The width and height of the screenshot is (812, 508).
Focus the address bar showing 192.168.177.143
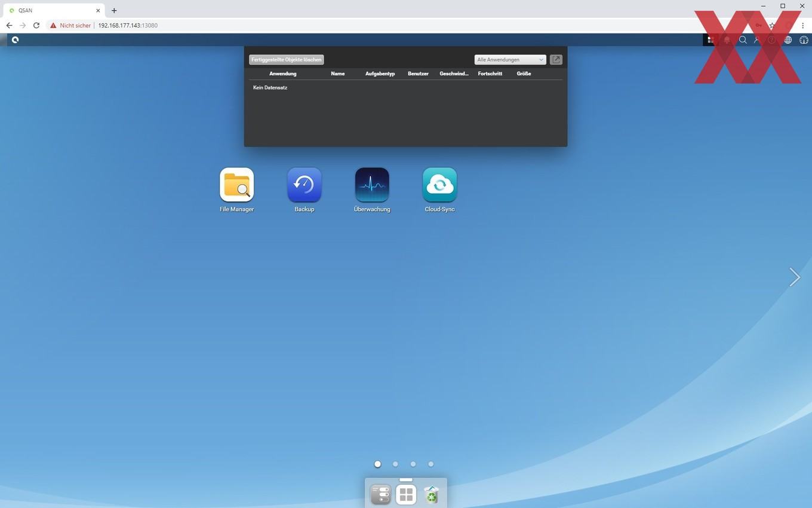[128, 26]
